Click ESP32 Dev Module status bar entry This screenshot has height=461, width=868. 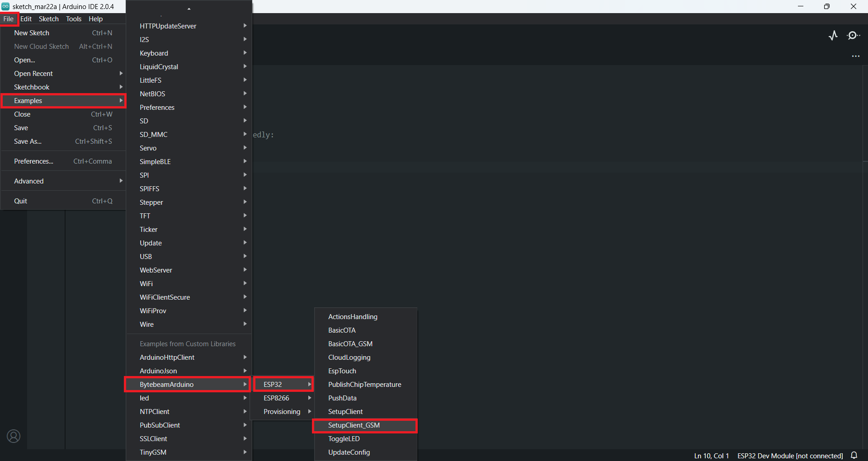coord(790,456)
